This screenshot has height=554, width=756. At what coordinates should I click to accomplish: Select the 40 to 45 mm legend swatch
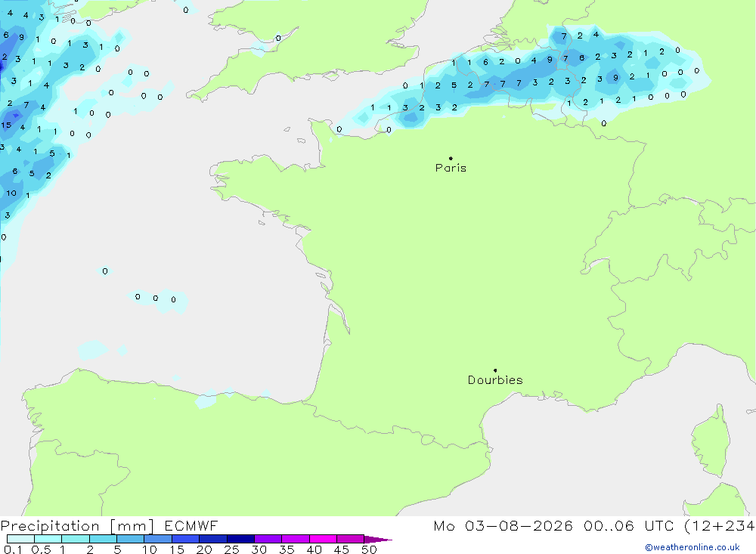tap(323, 539)
